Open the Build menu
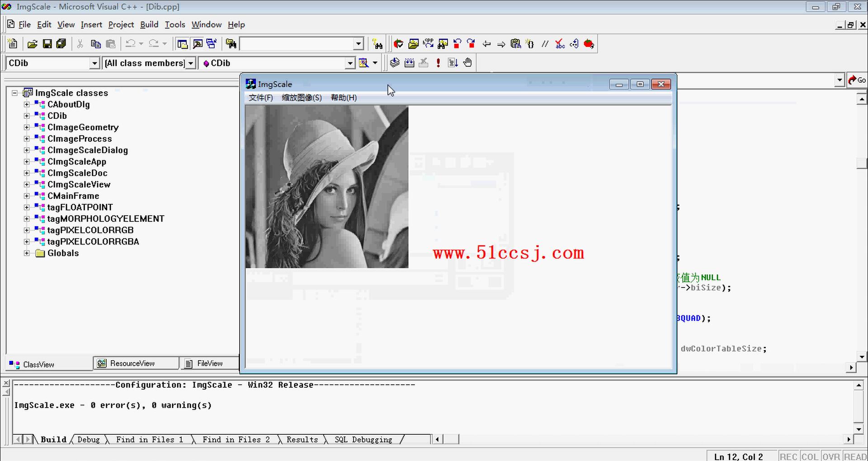The width and height of the screenshot is (868, 461). (x=149, y=24)
